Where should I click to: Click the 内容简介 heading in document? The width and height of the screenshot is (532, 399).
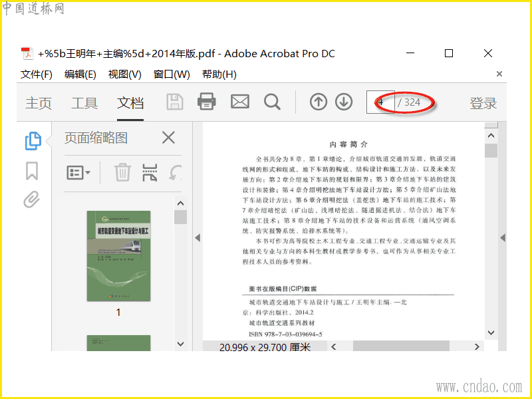pyautogui.click(x=348, y=144)
